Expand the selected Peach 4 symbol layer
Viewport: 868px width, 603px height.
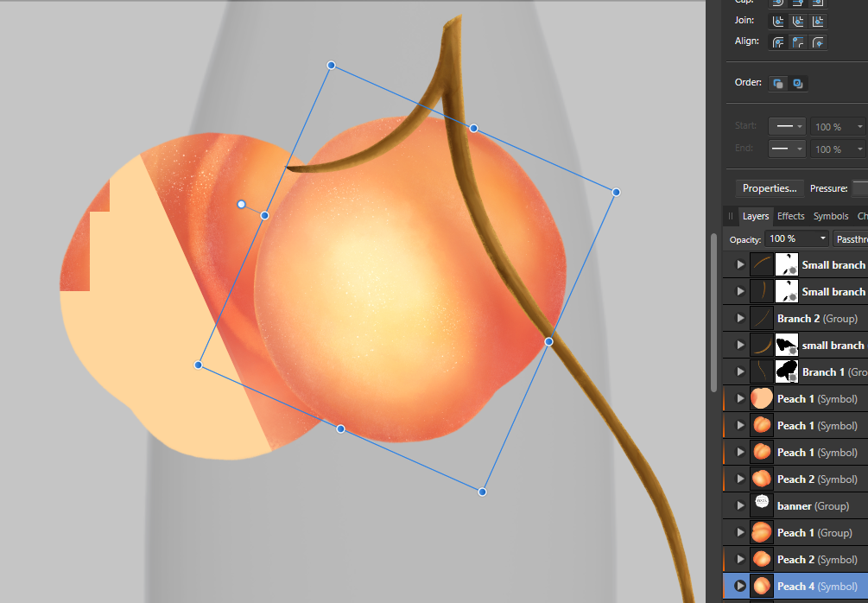[740, 586]
